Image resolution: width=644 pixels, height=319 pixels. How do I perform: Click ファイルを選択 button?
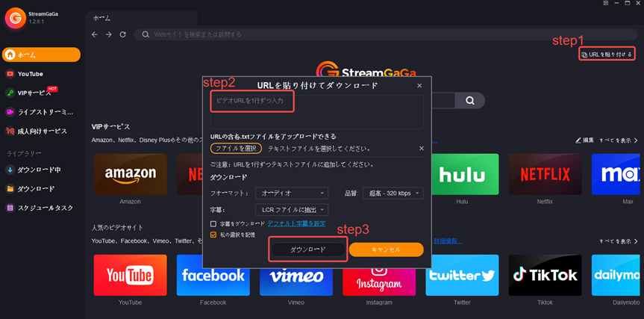(x=236, y=149)
